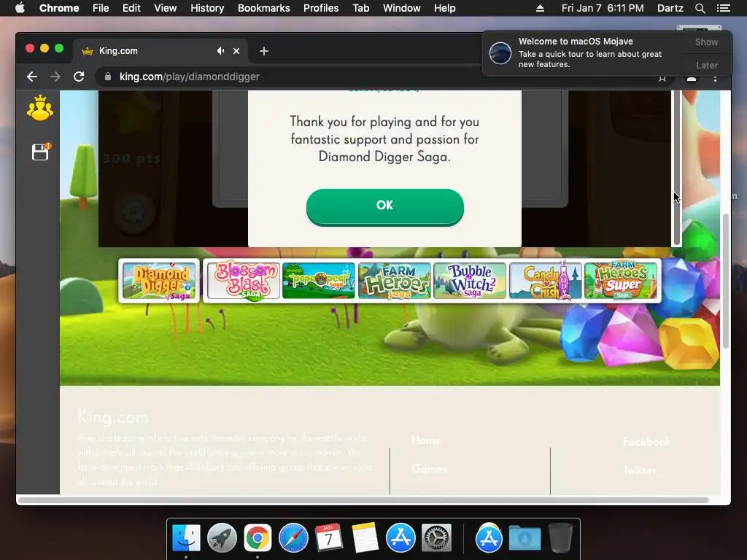Click the page vertical scrollbar
747x560 pixels.
[x=726, y=281]
